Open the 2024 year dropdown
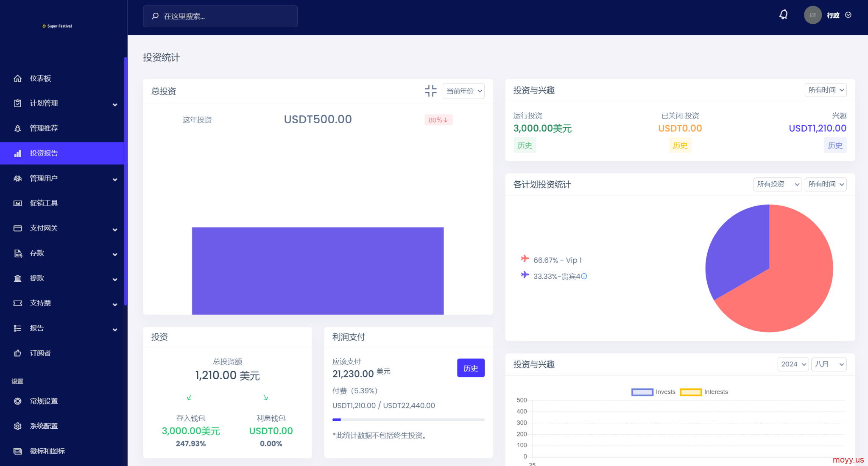This screenshot has width=868, height=466. pyautogui.click(x=793, y=364)
